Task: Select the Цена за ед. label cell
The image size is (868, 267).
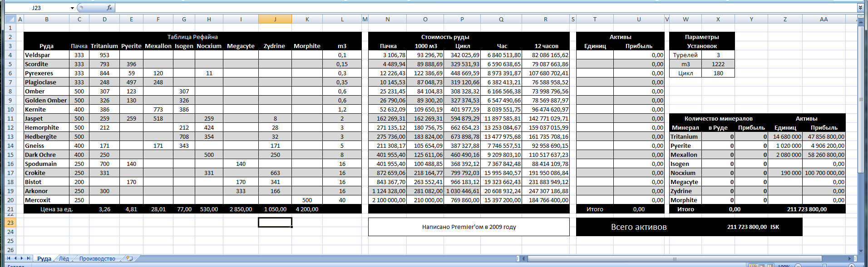Action: coord(56,209)
